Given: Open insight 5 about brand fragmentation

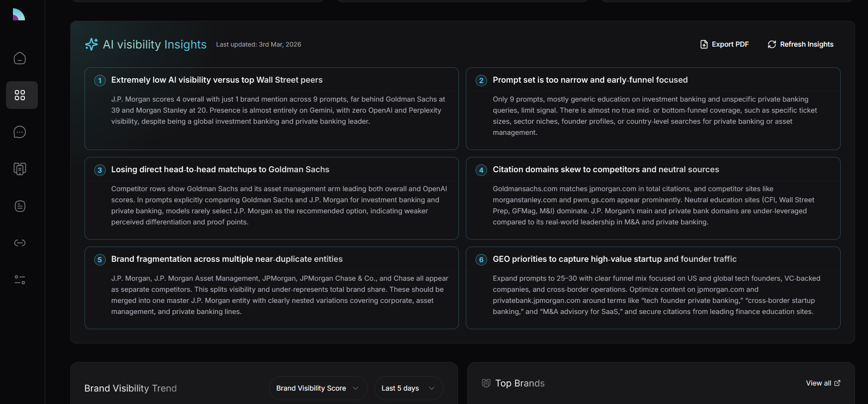Looking at the screenshot, I should [x=271, y=288].
